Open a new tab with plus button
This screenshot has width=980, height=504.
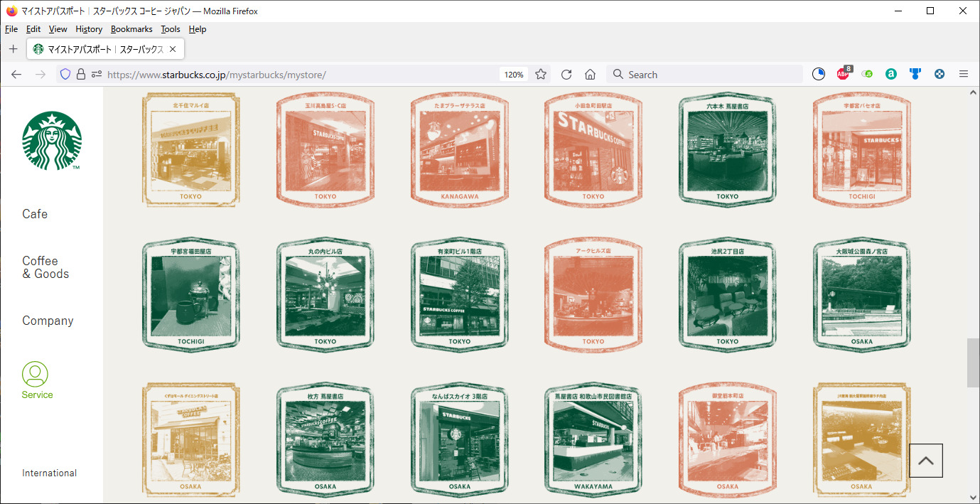(x=13, y=49)
